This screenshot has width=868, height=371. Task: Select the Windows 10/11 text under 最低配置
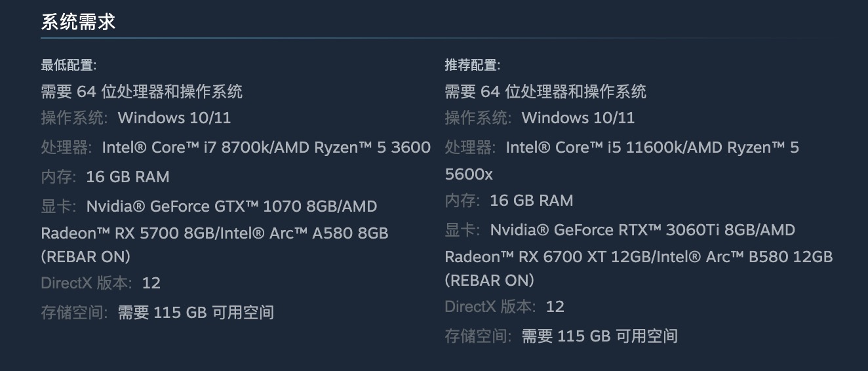174,118
